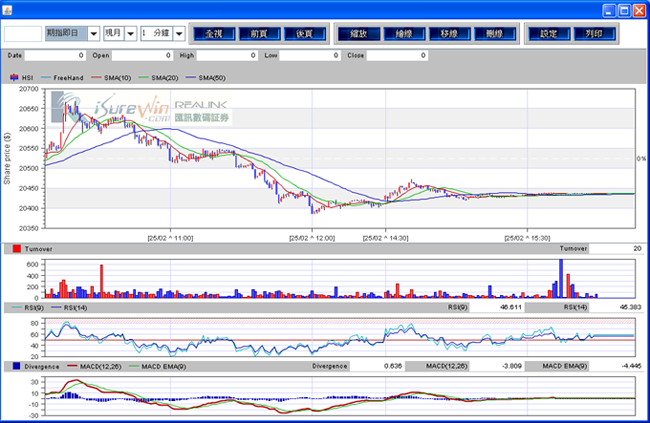Click the 刪線 delete line button
Viewport: 650px width, 423px height.
[x=495, y=34]
